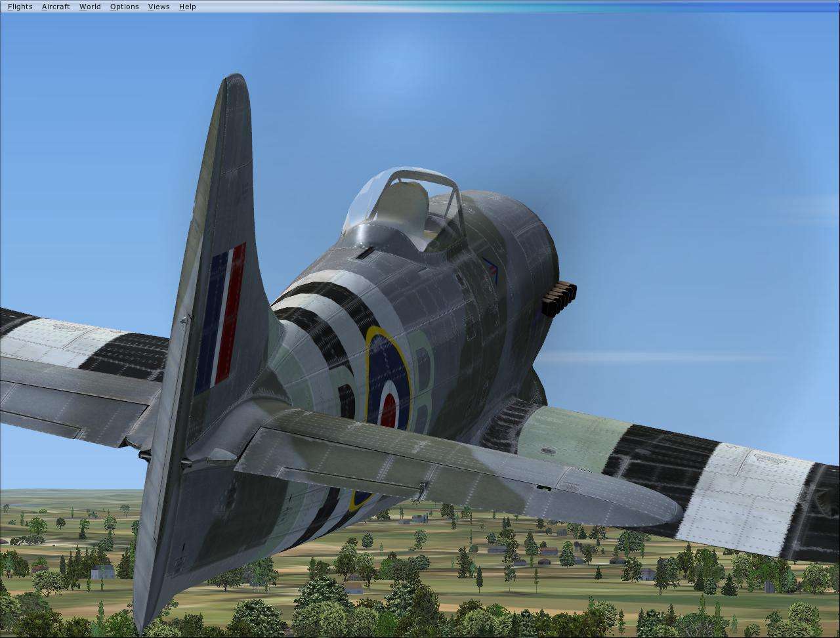Open the Help menu
This screenshot has width=840, height=638.
(187, 6)
